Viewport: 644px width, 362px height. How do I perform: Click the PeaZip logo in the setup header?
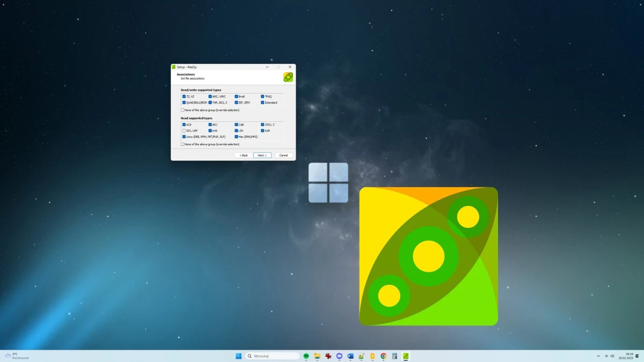tap(288, 77)
